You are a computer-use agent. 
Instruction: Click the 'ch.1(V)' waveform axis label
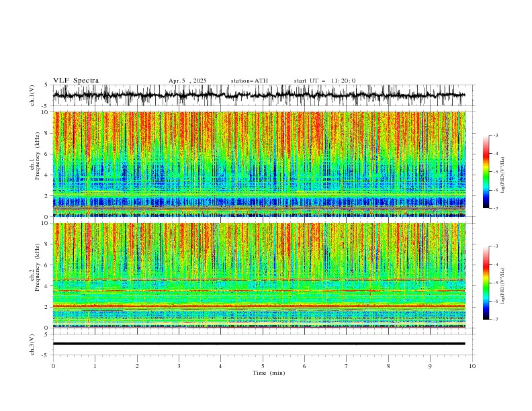[32, 95]
